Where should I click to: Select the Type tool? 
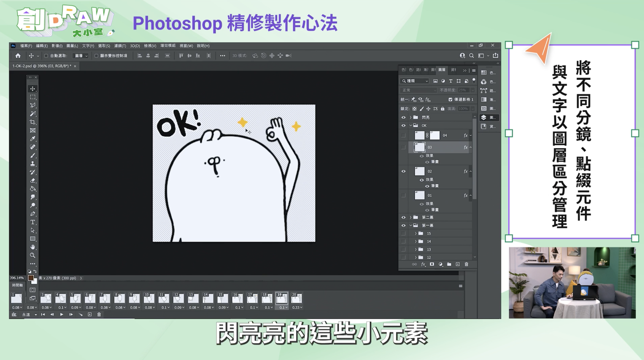(x=33, y=222)
